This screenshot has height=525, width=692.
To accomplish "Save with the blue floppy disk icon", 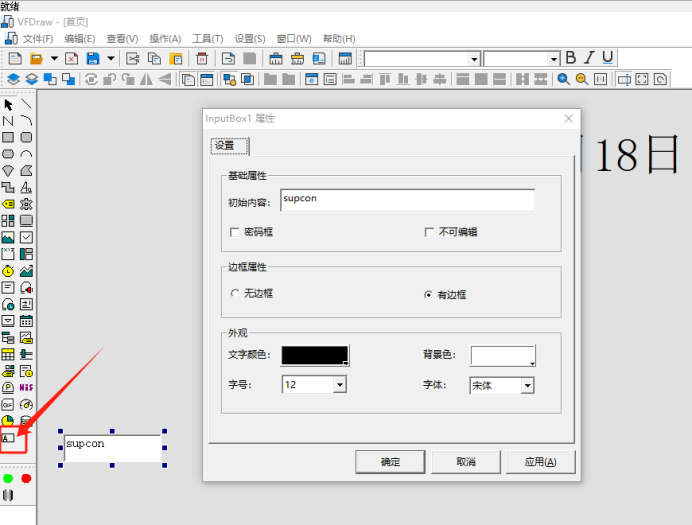I will (93, 58).
